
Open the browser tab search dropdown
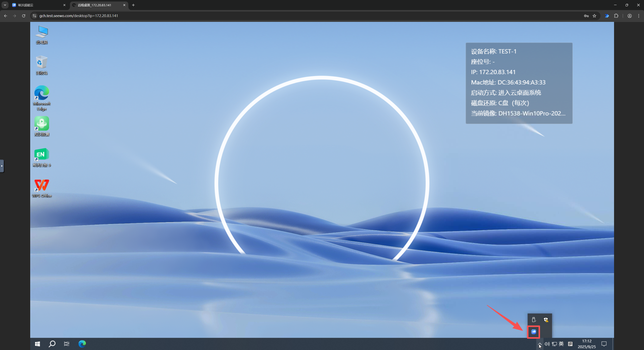pyautogui.click(x=5, y=5)
